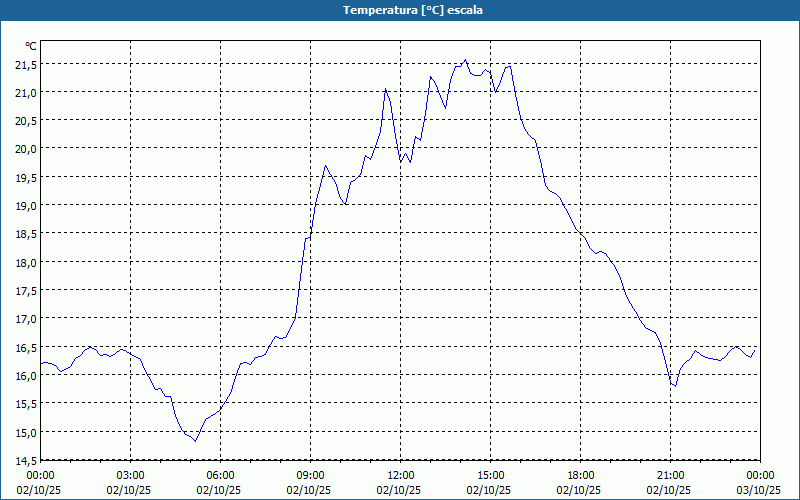Click the °C unit label above the y-axis

tap(30, 46)
